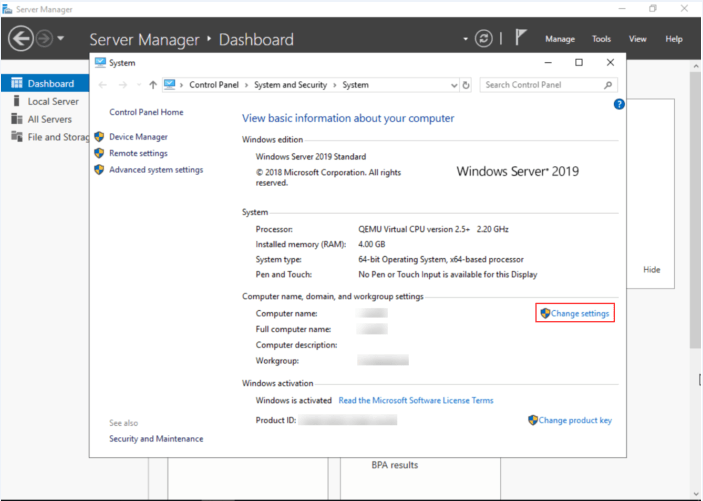Click the Server Manager app icon in title bar
Image resolution: width=703 pixels, height=501 pixels.
click(x=7, y=9)
